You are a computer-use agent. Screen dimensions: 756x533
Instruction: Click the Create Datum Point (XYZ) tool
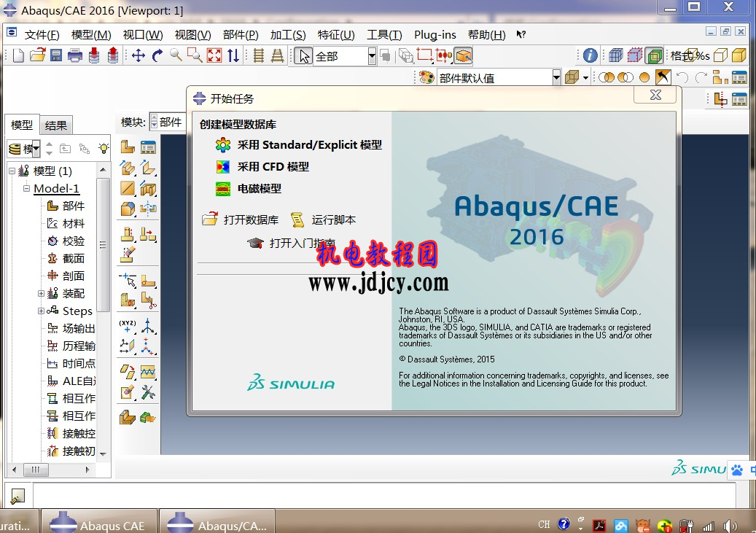[x=128, y=326]
